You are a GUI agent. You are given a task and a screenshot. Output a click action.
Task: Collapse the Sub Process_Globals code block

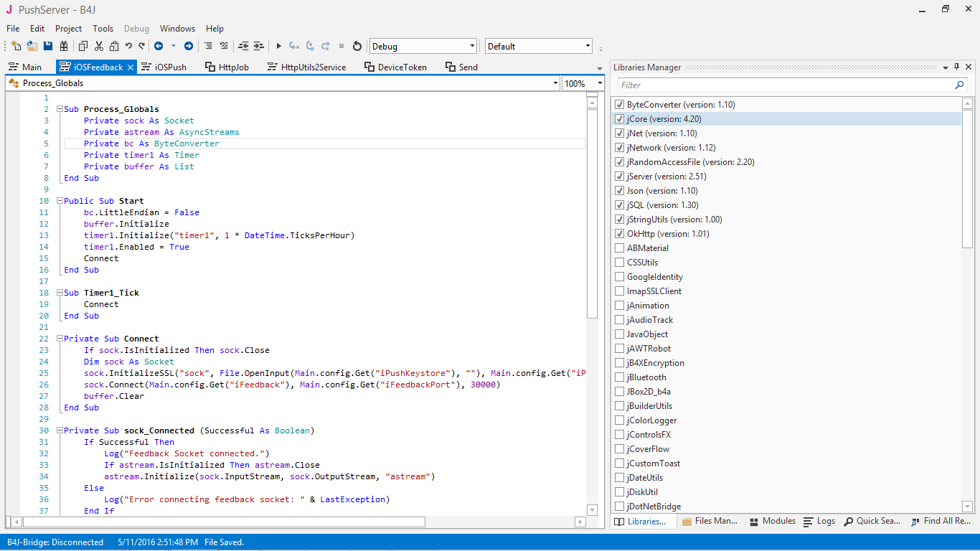coord(60,109)
